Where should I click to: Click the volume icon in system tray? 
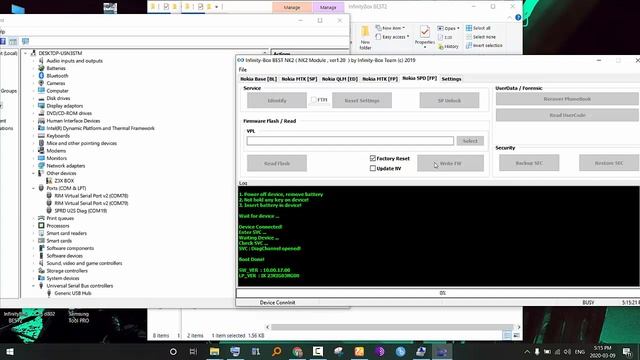[567, 351]
